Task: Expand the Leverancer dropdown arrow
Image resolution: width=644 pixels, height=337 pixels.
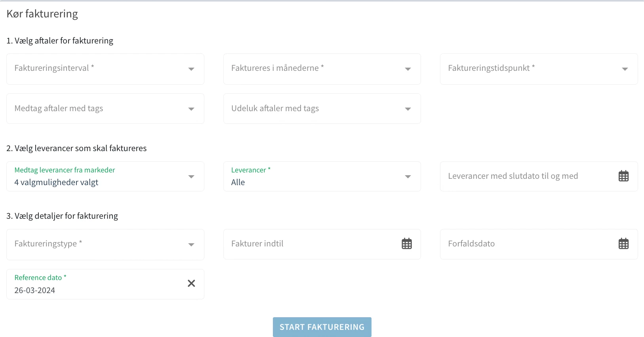Action: 408,176
